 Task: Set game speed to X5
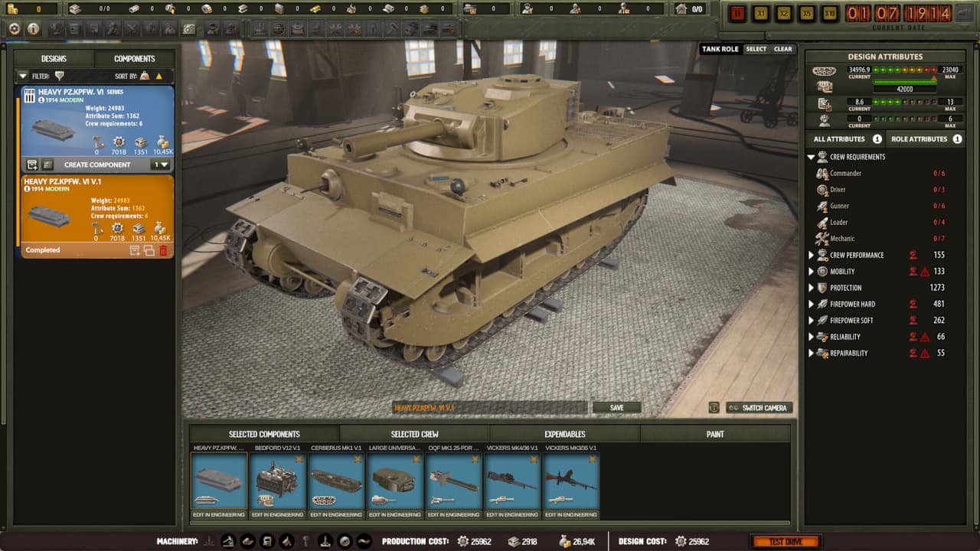coord(807,13)
